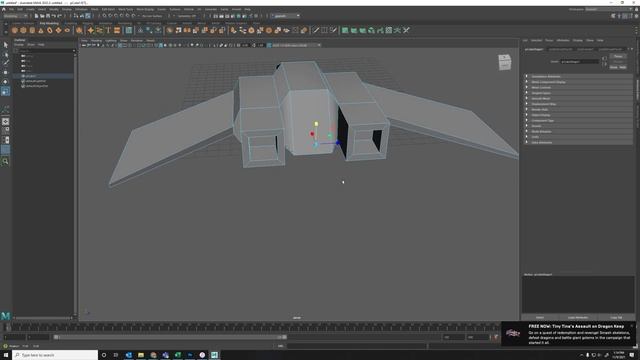Activate the Multi-Cut knife shelf icon
The height and width of the screenshot is (360, 640).
point(316,30)
